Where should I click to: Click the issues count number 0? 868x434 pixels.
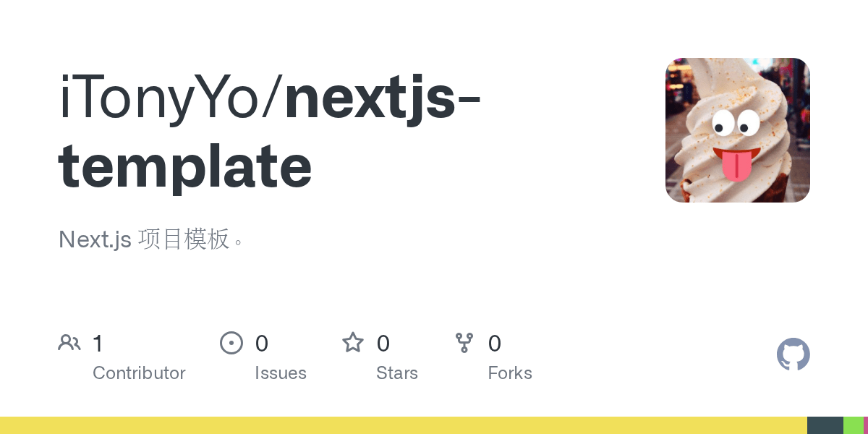tap(262, 344)
